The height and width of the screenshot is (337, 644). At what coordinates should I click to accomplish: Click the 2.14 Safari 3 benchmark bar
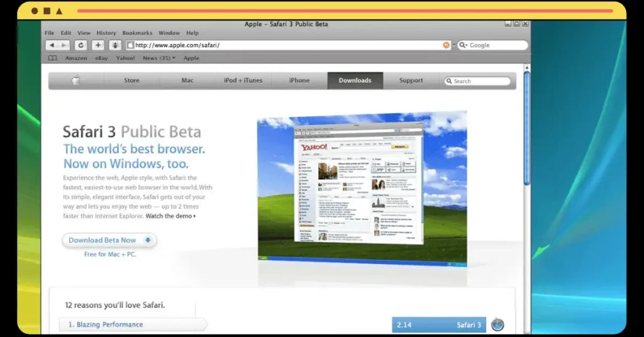[x=439, y=324]
